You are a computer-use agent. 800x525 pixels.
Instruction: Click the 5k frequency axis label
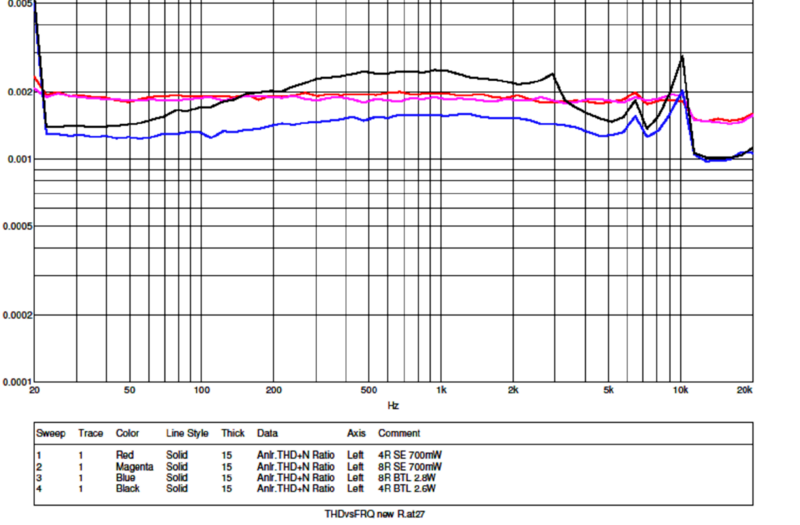[x=609, y=390]
